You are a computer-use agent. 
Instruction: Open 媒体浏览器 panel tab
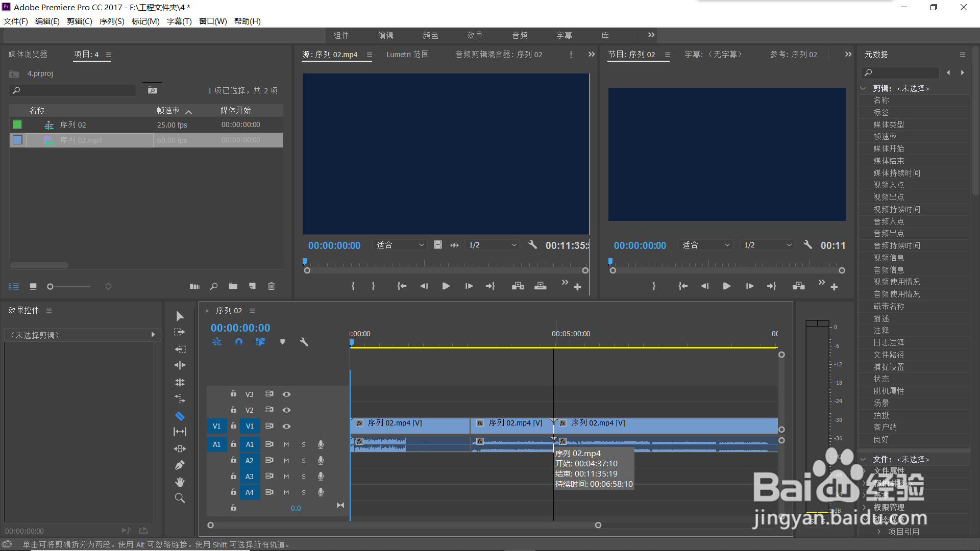28,54
